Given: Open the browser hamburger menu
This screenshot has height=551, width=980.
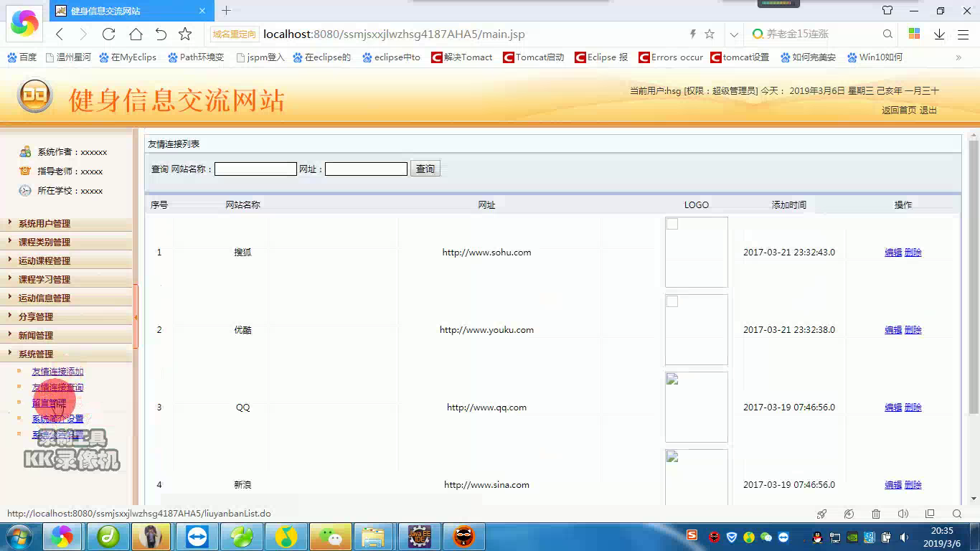Looking at the screenshot, I should click(x=963, y=34).
